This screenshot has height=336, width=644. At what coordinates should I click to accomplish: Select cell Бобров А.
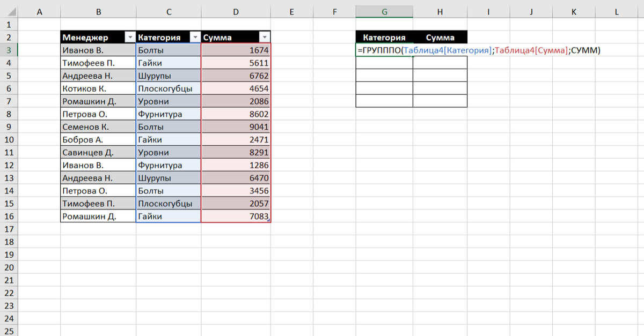coord(98,139)
